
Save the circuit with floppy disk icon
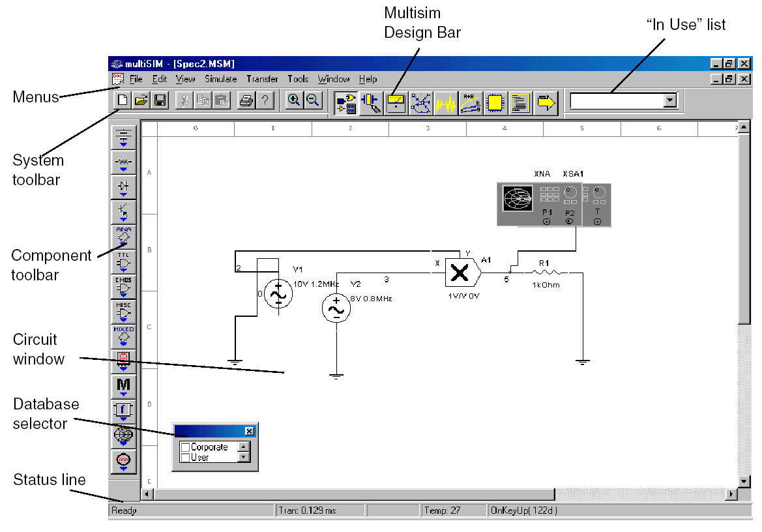click(x=160, y=100)
